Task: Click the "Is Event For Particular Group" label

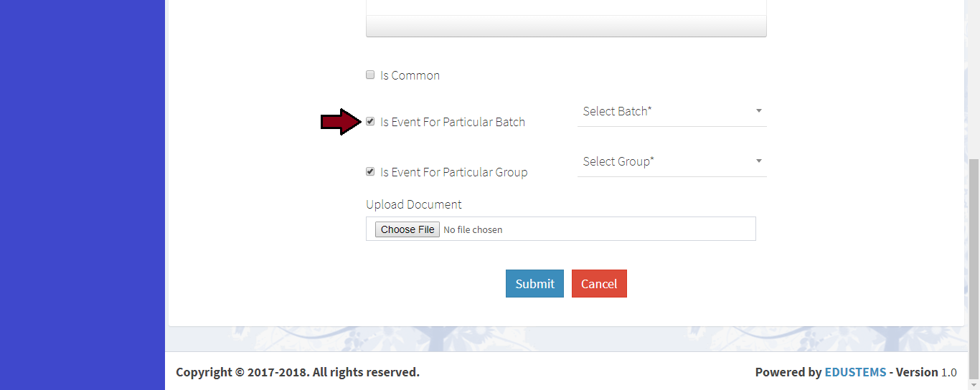Action: pos(453,172)
